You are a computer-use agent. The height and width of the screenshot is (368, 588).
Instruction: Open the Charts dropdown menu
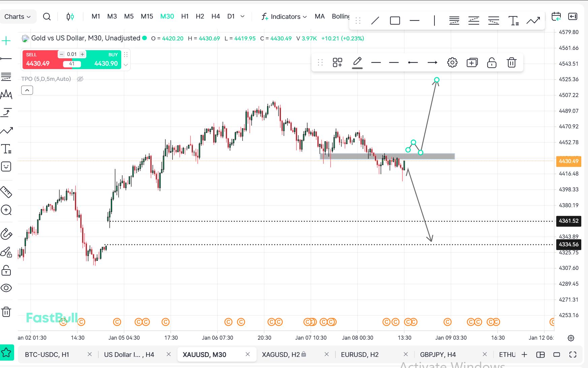(18, 17)
